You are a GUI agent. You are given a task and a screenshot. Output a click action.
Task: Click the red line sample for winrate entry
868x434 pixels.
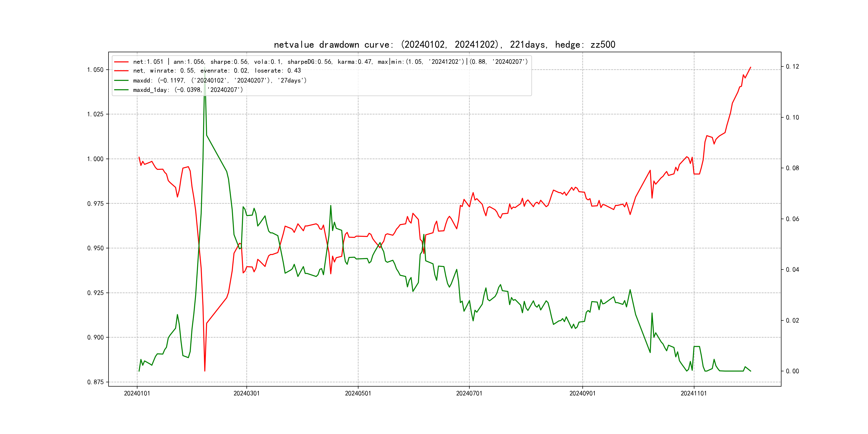point(121,71)
